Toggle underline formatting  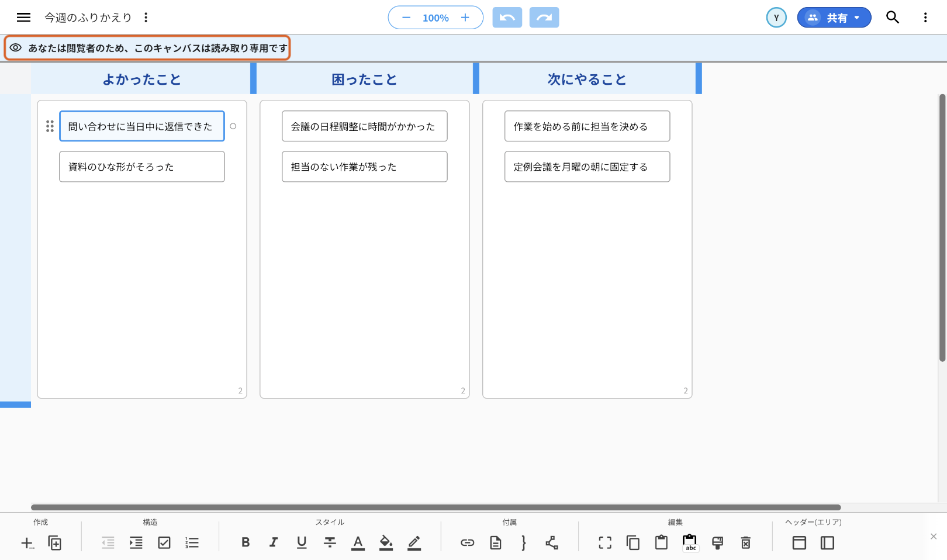tap(302, 542)
